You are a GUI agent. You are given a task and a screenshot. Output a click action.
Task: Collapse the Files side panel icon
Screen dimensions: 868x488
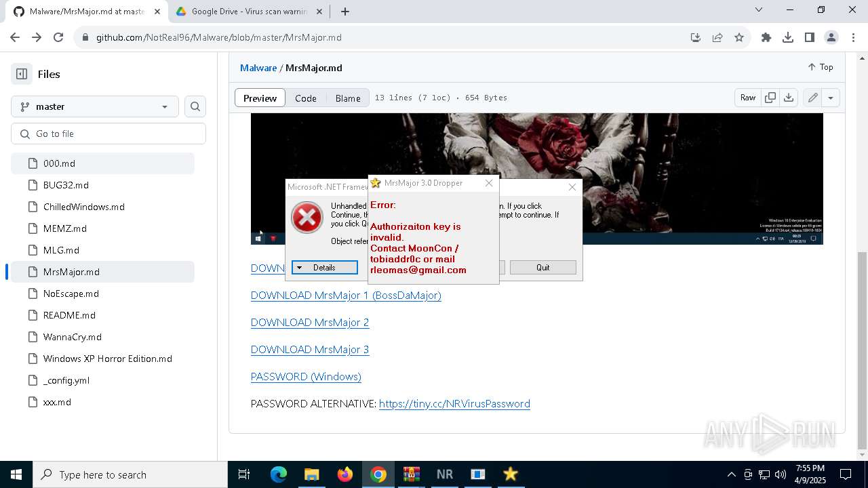22,74
